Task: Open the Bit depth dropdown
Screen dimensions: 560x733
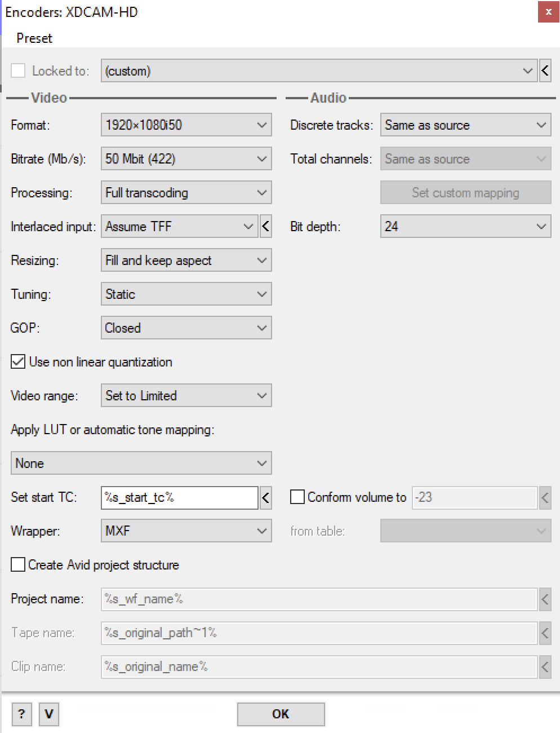Action: (466, 226)
